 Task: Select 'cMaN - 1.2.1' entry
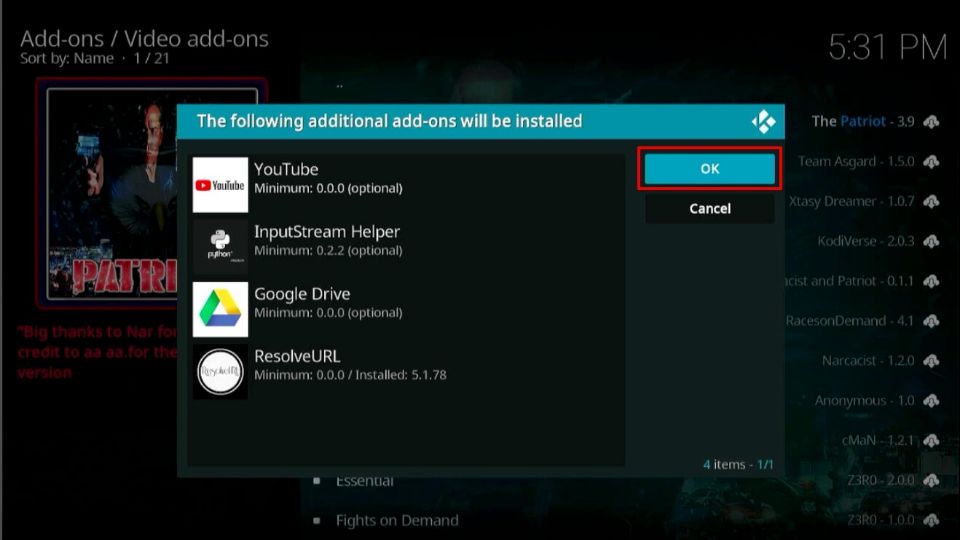tap(878, 440)
